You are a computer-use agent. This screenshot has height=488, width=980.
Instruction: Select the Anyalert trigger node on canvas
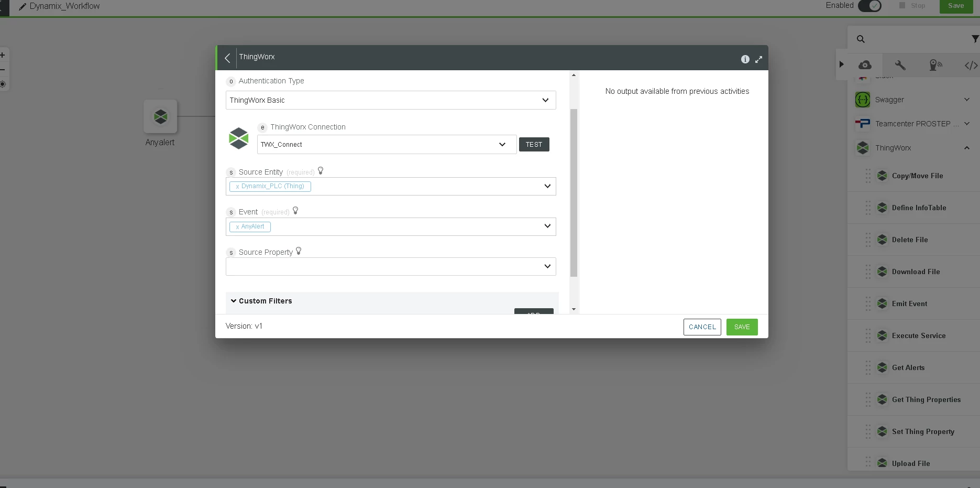tap(160, 116)
